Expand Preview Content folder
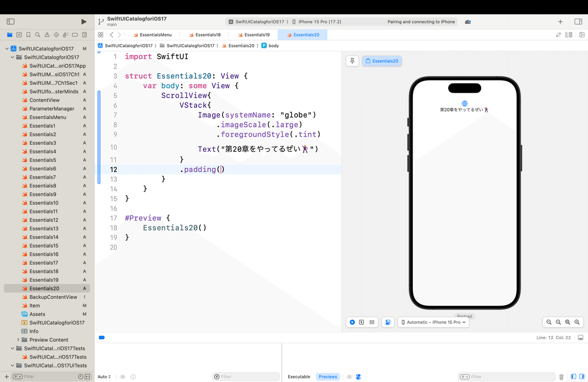 tap(19, 339)
